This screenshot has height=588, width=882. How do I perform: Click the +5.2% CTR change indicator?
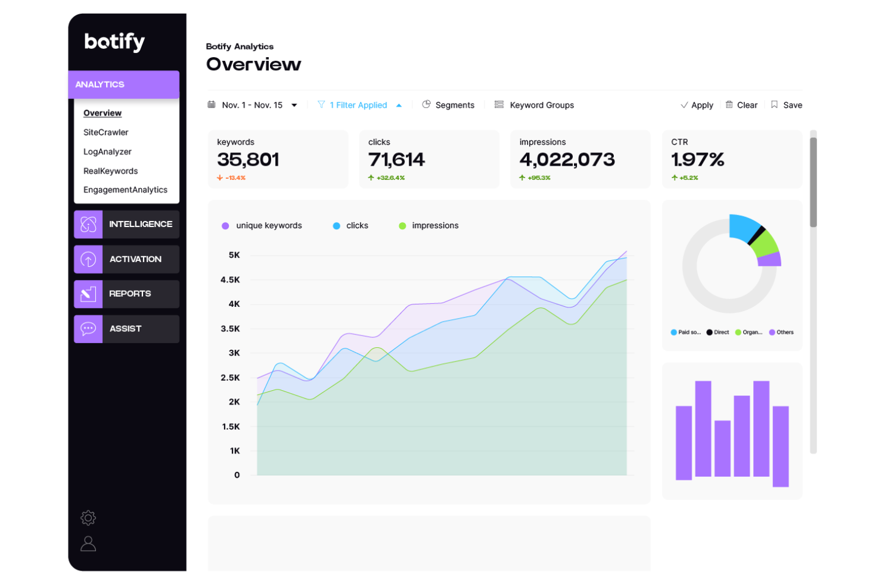(x=685, y=178)
